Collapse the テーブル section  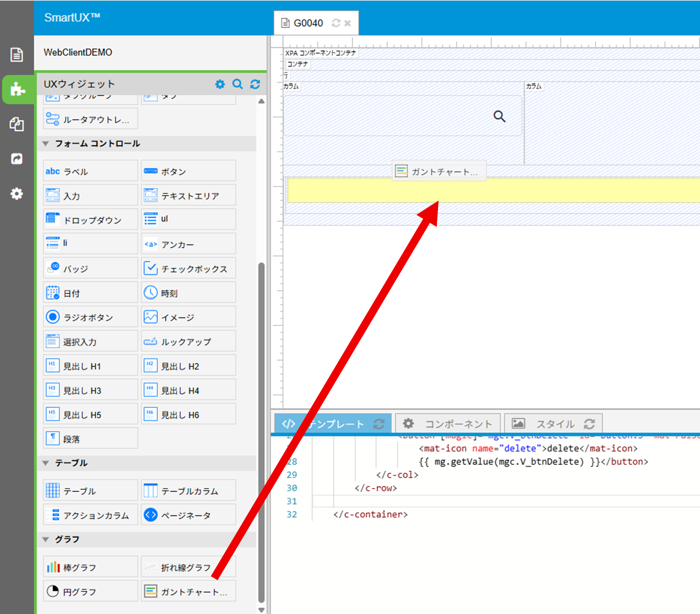45,463
